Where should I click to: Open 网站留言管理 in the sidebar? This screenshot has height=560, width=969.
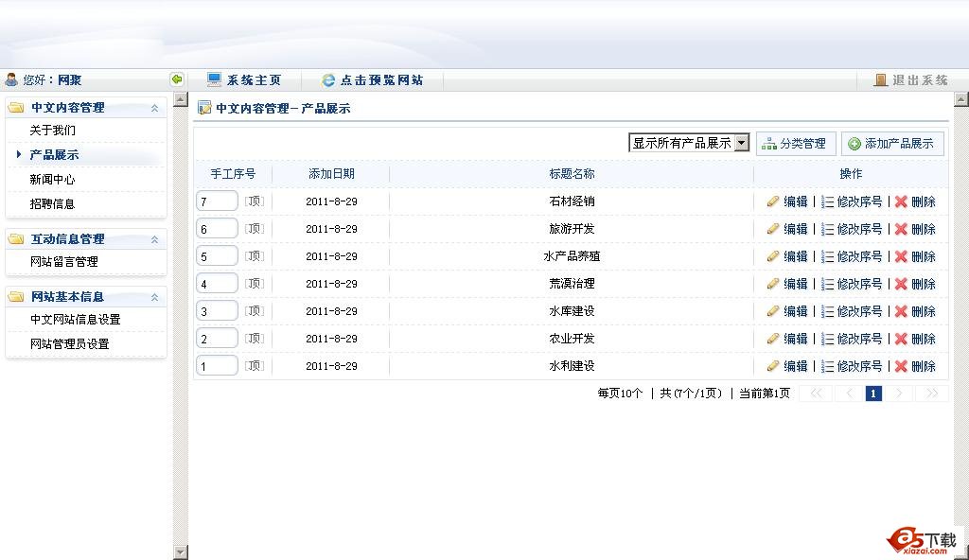(x=64, y=261)
